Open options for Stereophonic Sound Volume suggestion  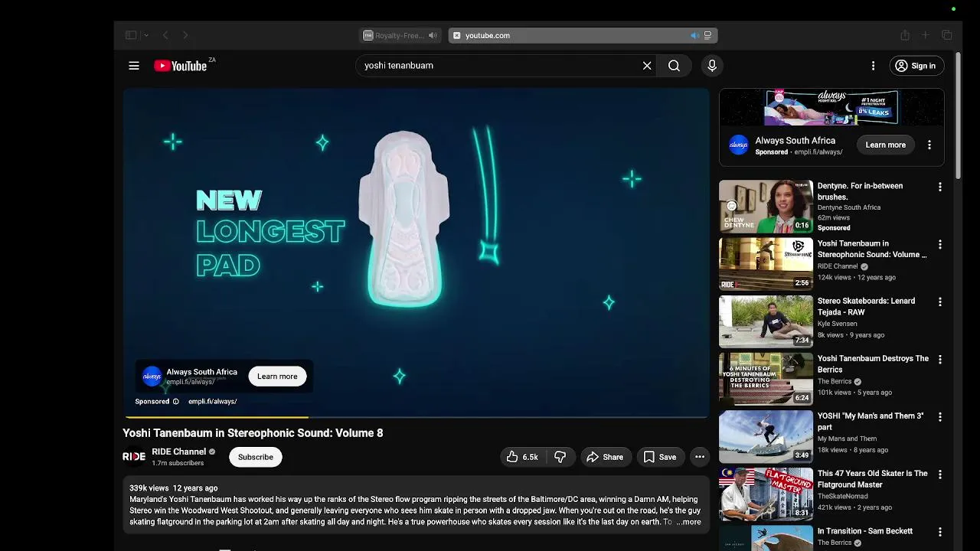pyautogui.click(x=940, y=244)
